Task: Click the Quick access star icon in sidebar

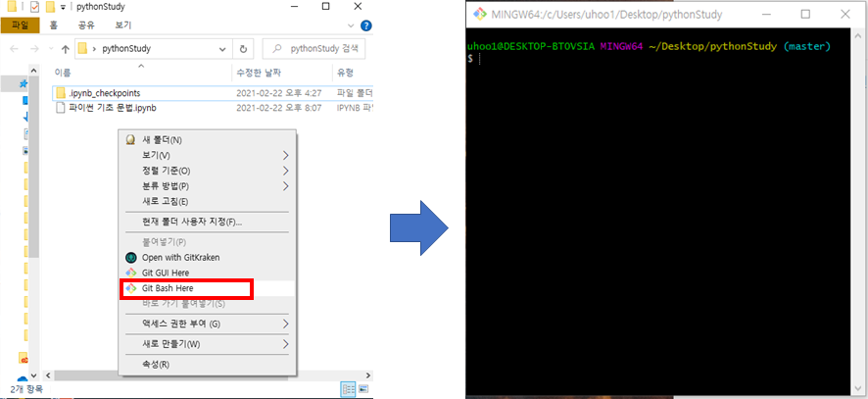Action: (x=24, y=83)
